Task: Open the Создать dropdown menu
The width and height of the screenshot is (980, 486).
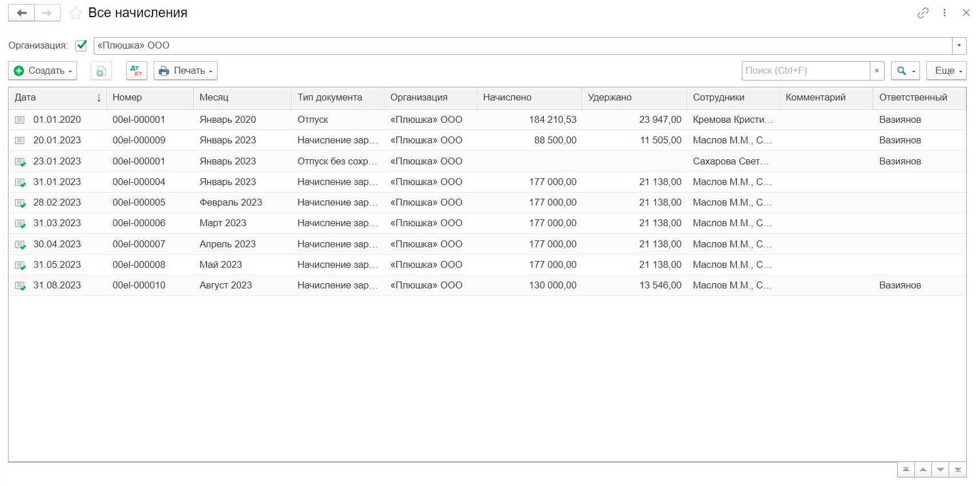Action: pyautogui.click(x=43, y=71)
